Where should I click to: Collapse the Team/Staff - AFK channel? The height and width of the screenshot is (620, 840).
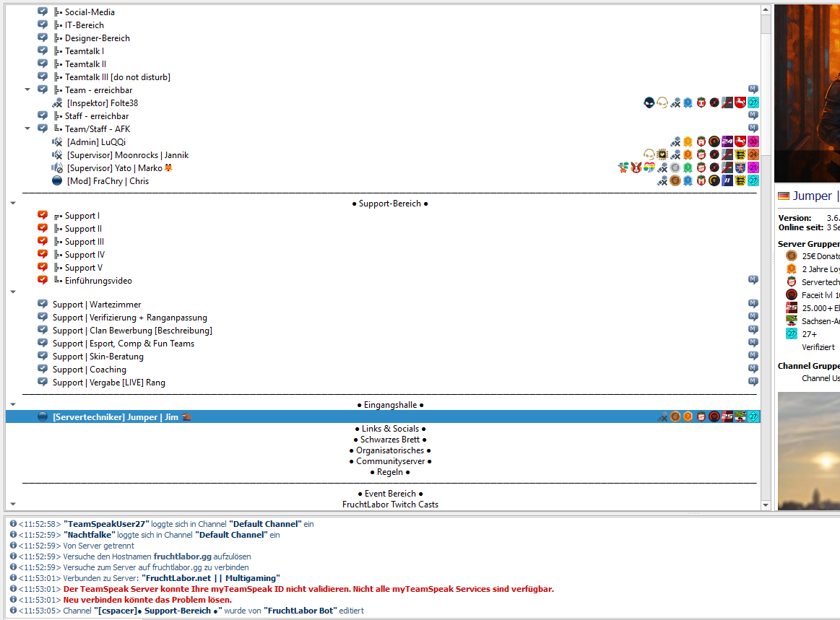click(27, 129)
